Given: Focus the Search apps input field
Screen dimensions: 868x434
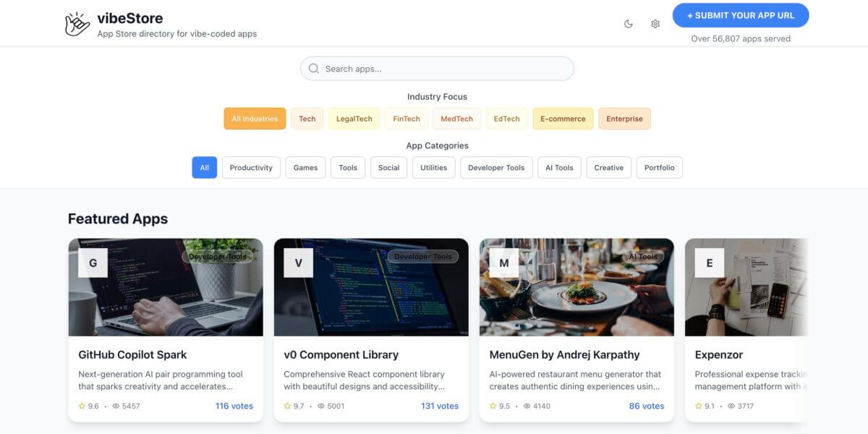Looking at the screenshot, I should coord(437,69).
